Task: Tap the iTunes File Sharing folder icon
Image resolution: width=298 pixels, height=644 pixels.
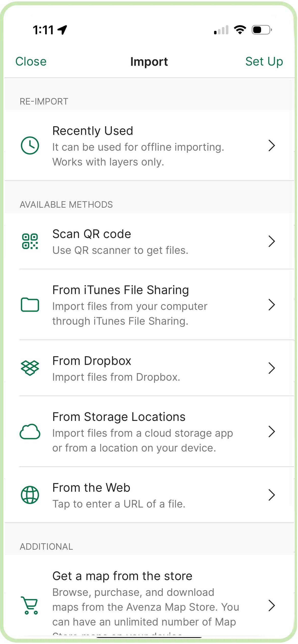Action: pyautogui.click(x=30, y=304)
